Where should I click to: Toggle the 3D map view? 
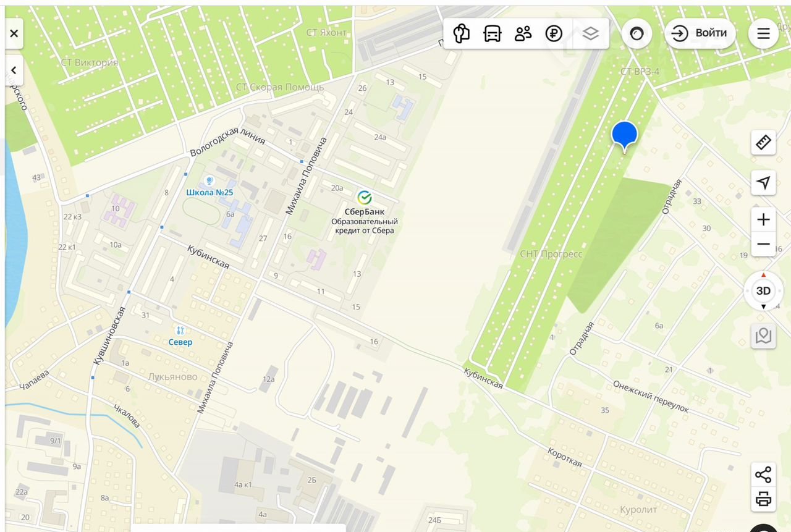click(x=763, y=291)
